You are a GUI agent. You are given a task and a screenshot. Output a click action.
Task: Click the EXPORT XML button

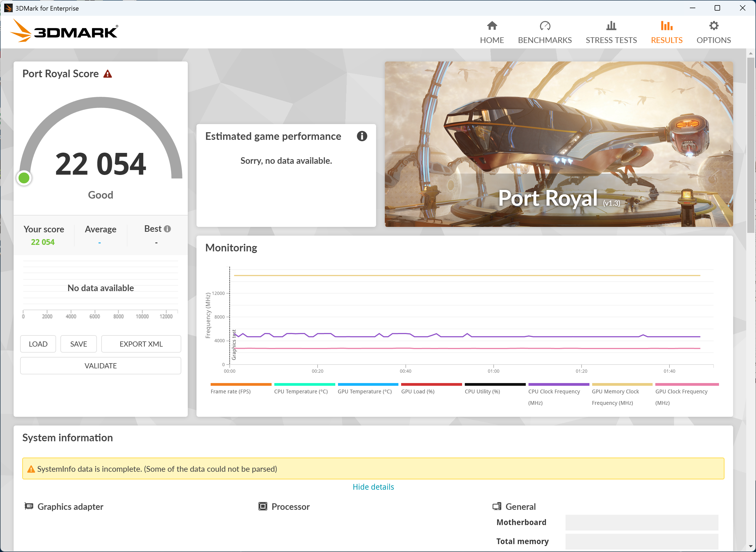(141, 344)
